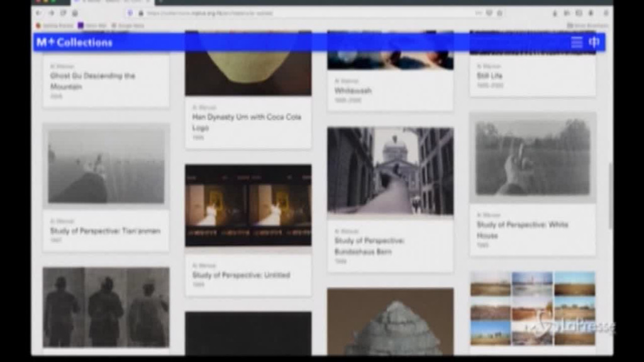The width and height of the screenshot is (644, 362).
Task: Open the M+ Collections home link
Action: [74, 42]
